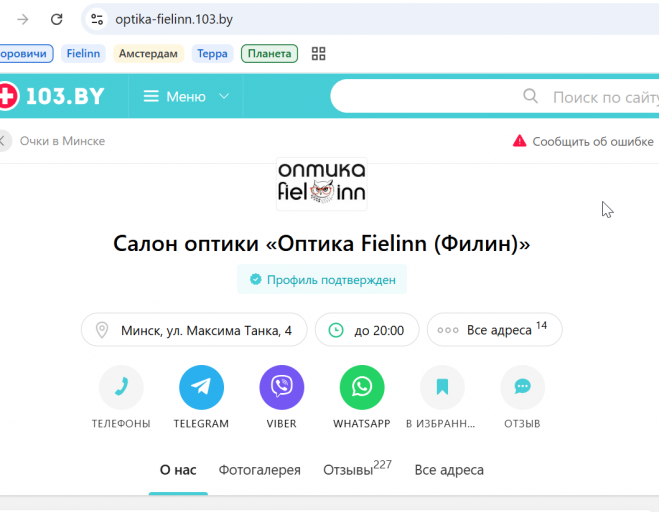Switch to the Фотогалерея tab
Image resolution: width=659 pixels, height=512 pixels.
click(x=260, y=470)
